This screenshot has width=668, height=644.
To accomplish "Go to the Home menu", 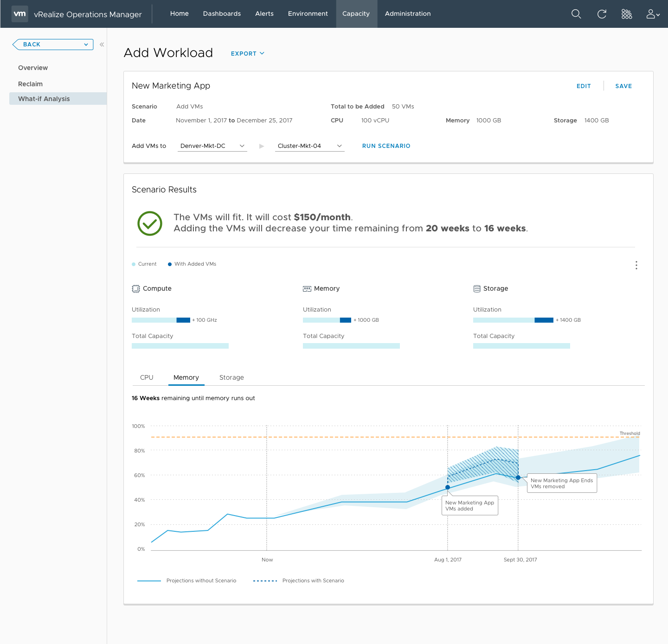I will 180,14.
